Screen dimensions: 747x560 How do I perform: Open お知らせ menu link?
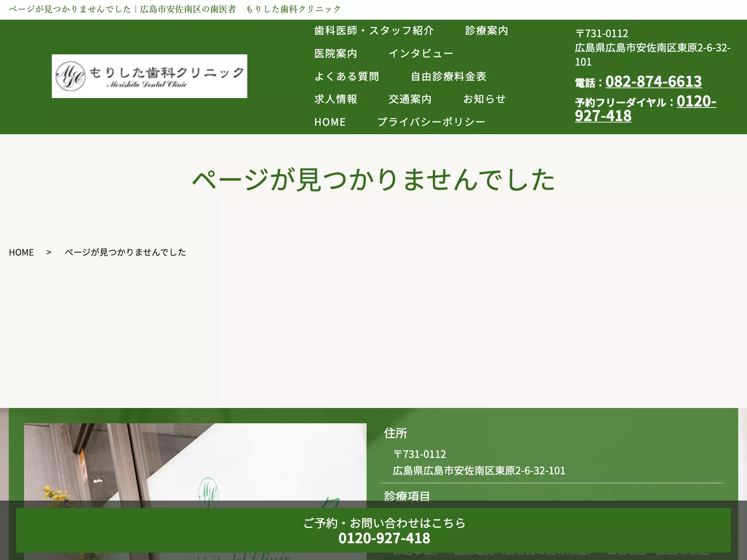(484, 99)
